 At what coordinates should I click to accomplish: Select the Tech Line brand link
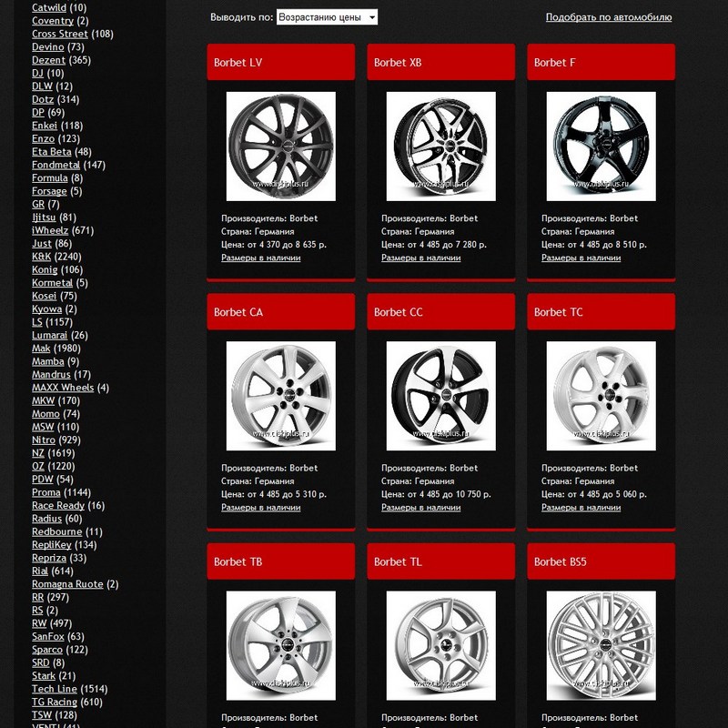tap(55, 689)
